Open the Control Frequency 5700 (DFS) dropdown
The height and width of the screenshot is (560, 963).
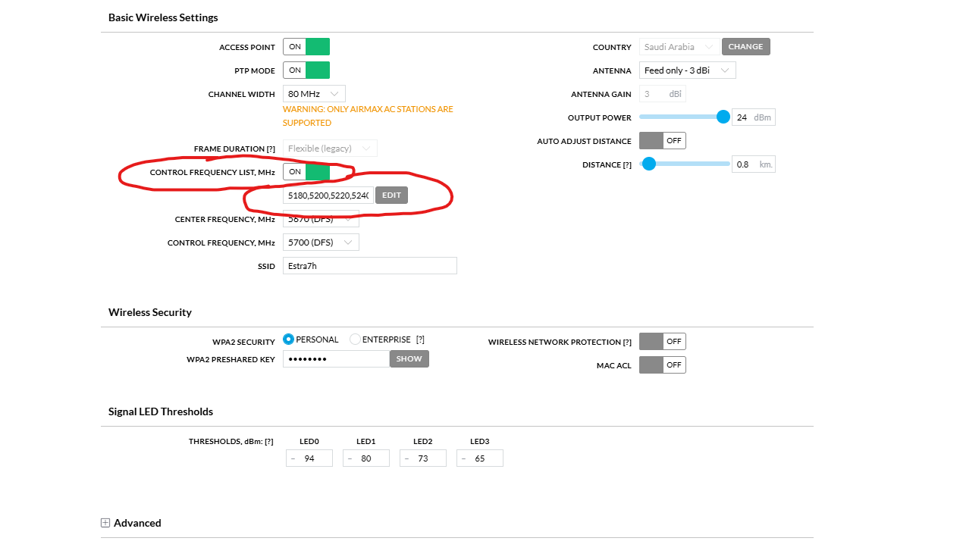pos(321,242)
